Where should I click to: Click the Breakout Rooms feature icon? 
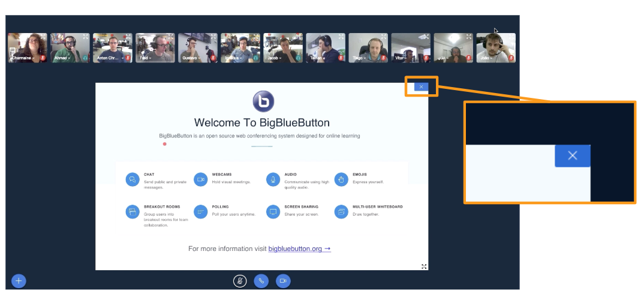[133, 212]
